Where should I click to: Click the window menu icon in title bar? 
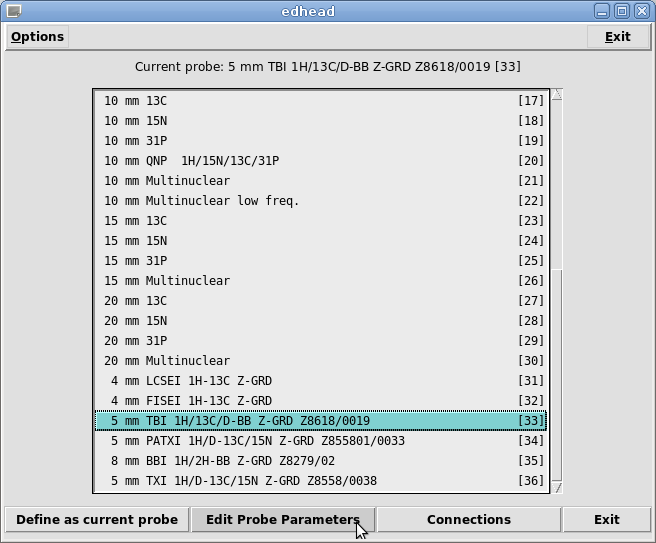13,11
